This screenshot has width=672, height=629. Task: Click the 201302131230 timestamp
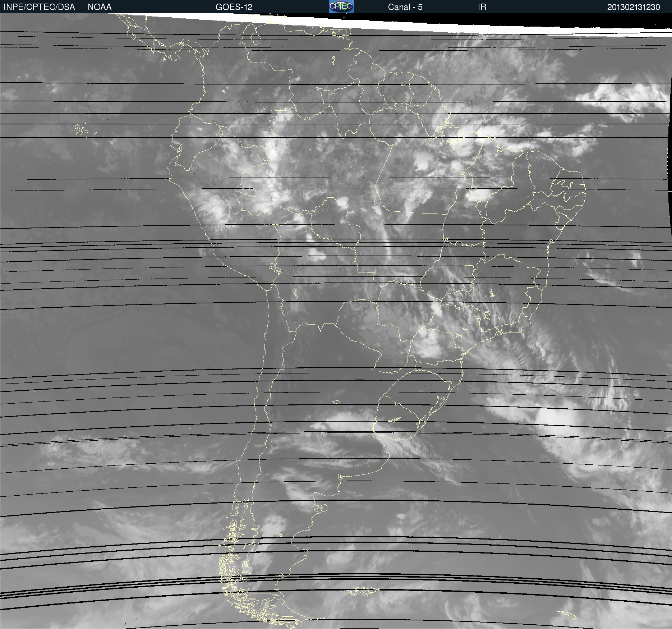click(x=634, y=7)
